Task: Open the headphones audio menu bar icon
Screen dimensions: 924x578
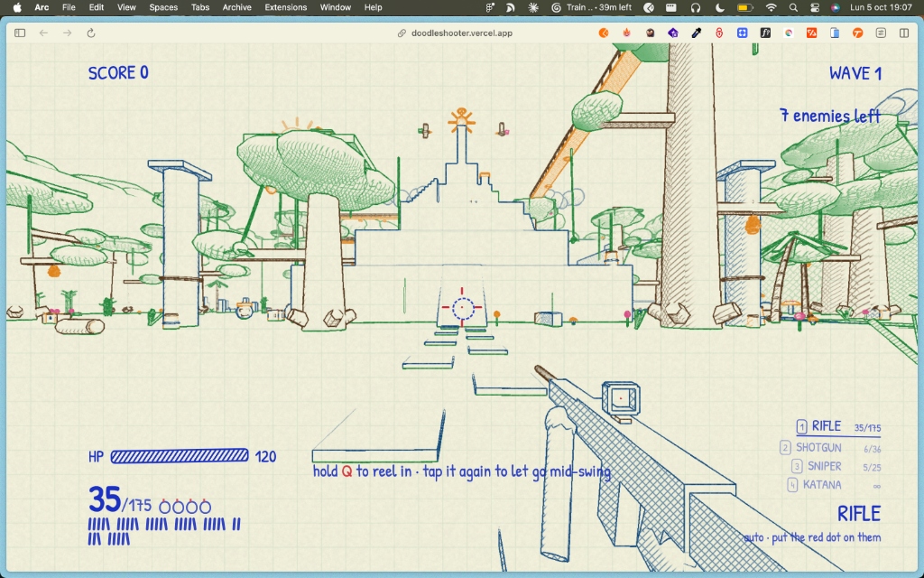Action: 696,7
